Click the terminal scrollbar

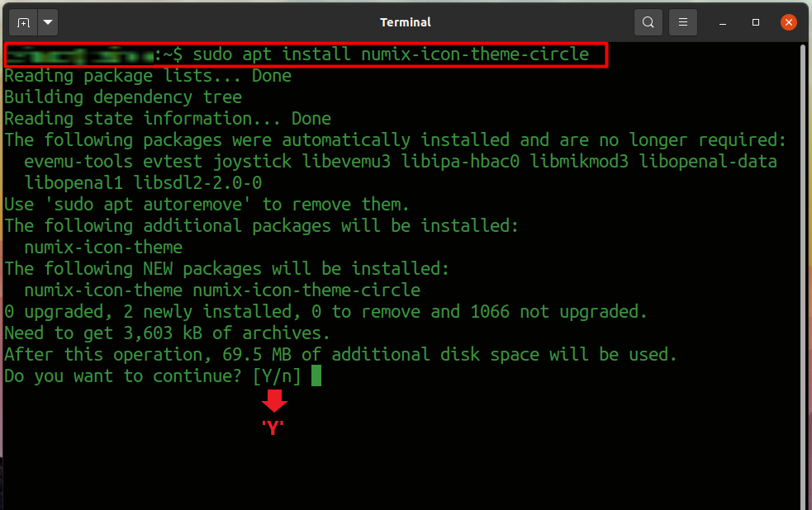click(803, 276)
